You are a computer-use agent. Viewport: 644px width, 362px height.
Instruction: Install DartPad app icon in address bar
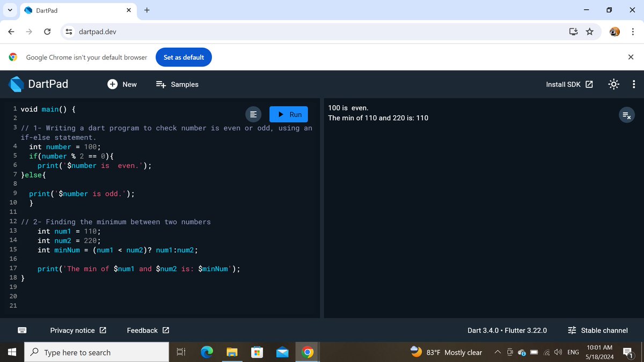click(574, 32)
